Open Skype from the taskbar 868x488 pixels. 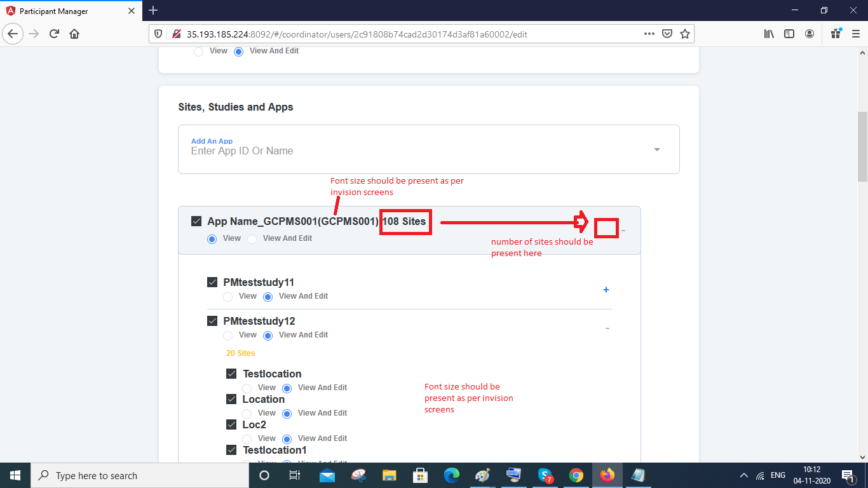pos(545,475)
